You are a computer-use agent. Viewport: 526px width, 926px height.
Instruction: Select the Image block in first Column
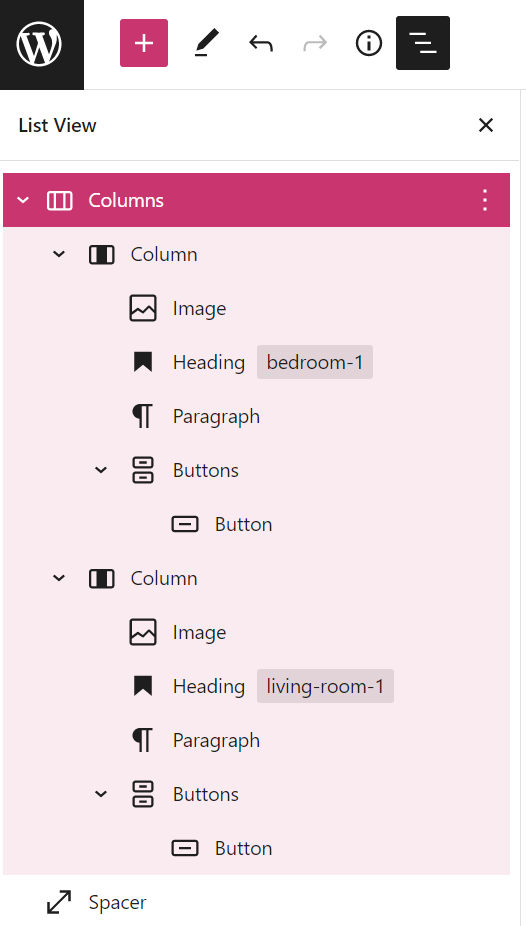click(256, 308)
